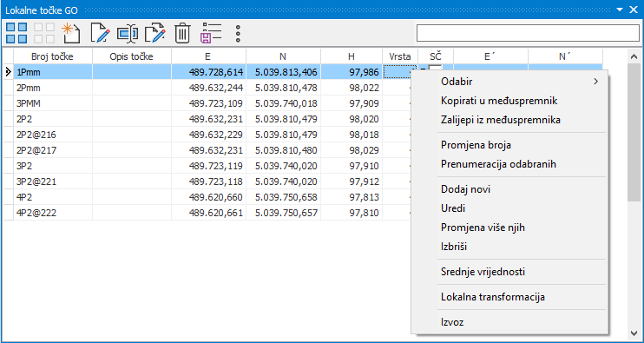Click H value 98,022
The height and width of the screenshot is (343, 644).
(364, 89)
